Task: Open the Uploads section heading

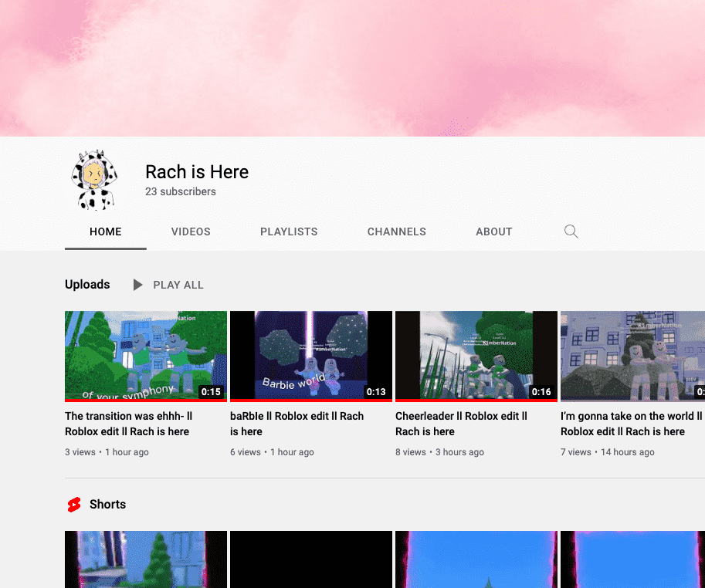Action: click(x=87, y=284)
